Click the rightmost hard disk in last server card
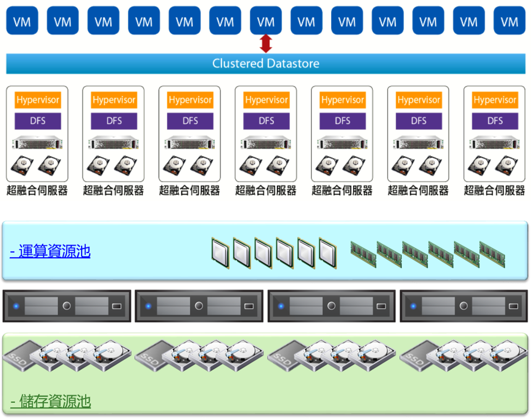This screenshot has width=531, height=420. pos(506,166)
